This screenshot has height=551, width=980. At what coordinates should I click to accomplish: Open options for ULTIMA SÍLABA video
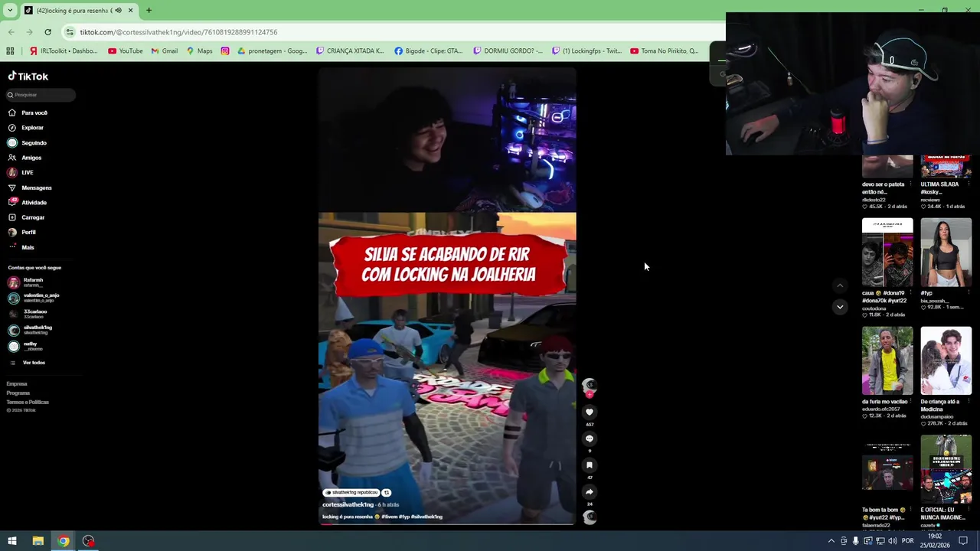(969, 184)
